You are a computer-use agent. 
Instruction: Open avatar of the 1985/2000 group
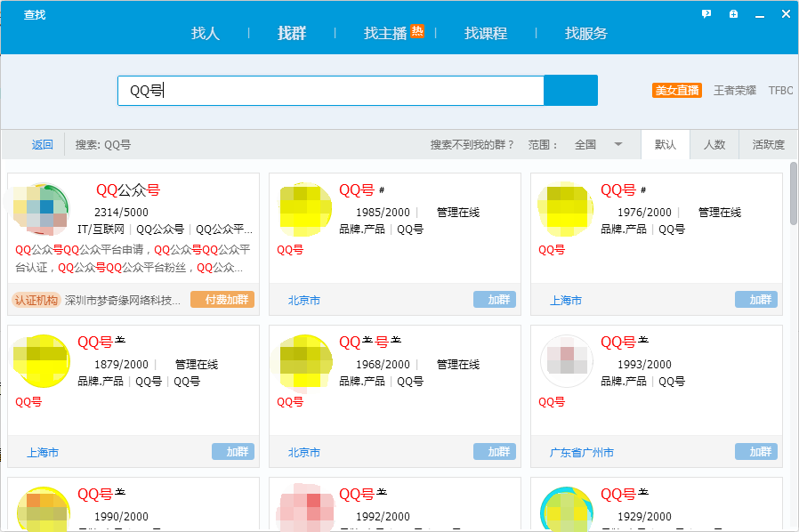click(x=304, y=209)
